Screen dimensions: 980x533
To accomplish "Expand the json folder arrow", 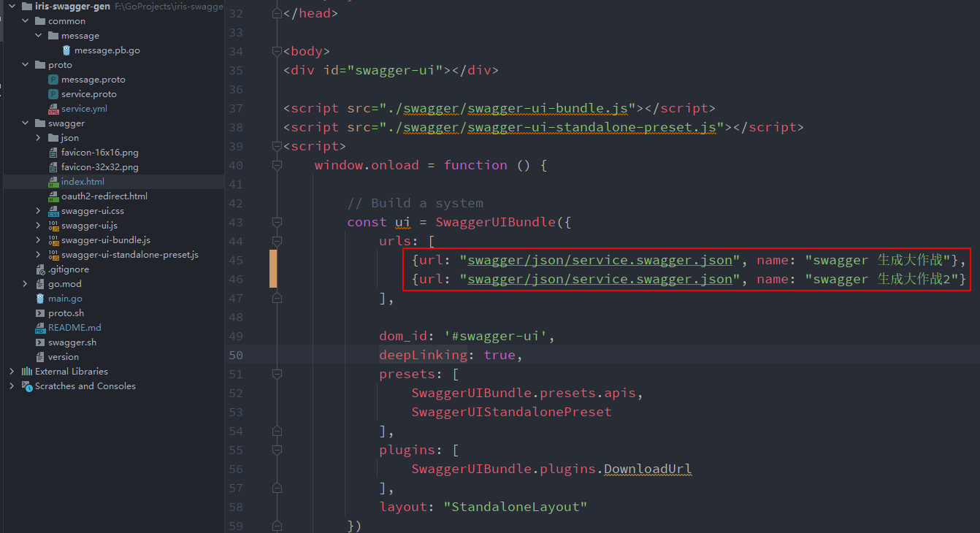I will click(39, 138).
